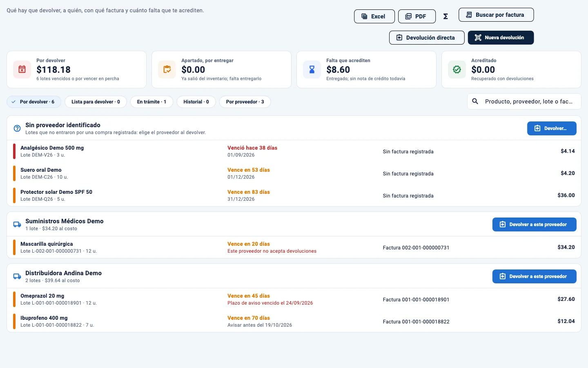Click the sigma totals icon
The image size is (588, 368).
pyautogui.click(x=445, y=16)
